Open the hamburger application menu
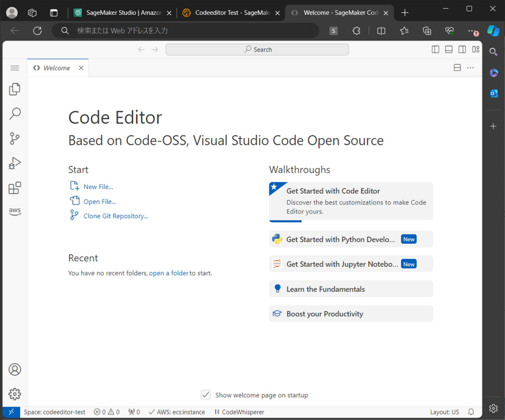505x420 pixels. point(15,68)
